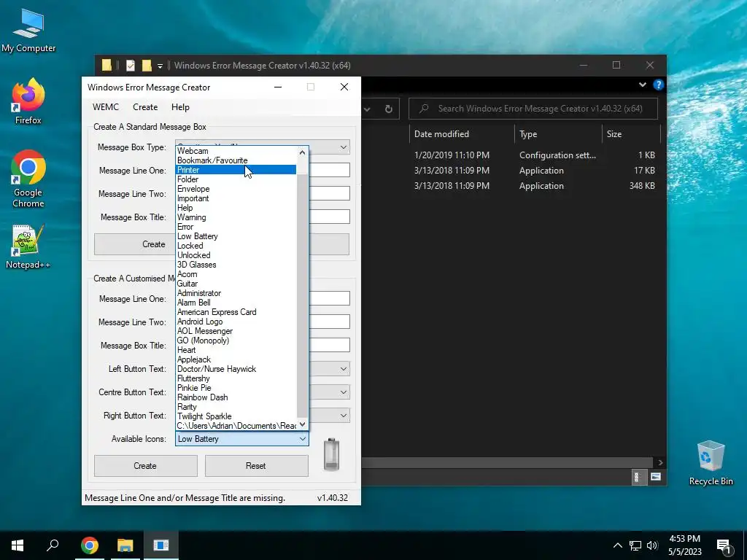Open Notepad++ desktop shortcut

pyautogui.click(x=28, y=246)
